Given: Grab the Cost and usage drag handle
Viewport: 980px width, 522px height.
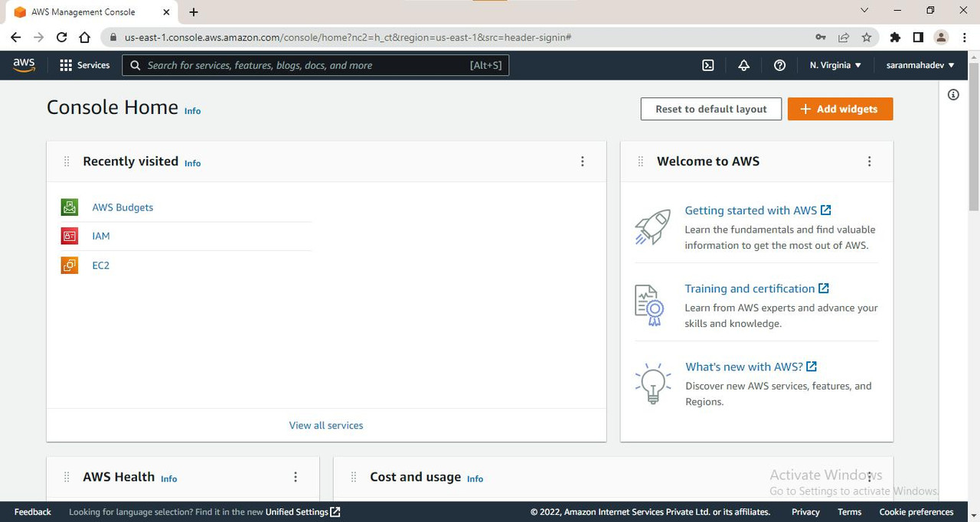Looking at the screenshot, I should (354, 477).
